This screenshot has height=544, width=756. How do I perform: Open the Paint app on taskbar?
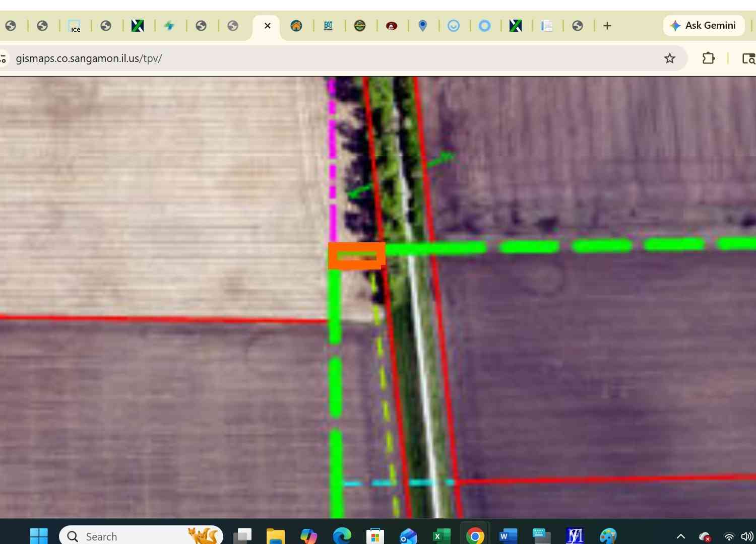(608, 536)
